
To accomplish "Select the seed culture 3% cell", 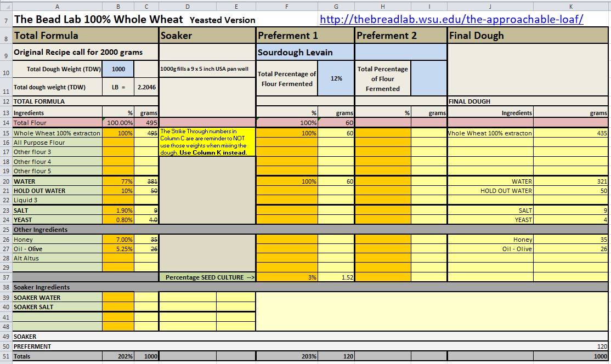I will coord(287,277).
